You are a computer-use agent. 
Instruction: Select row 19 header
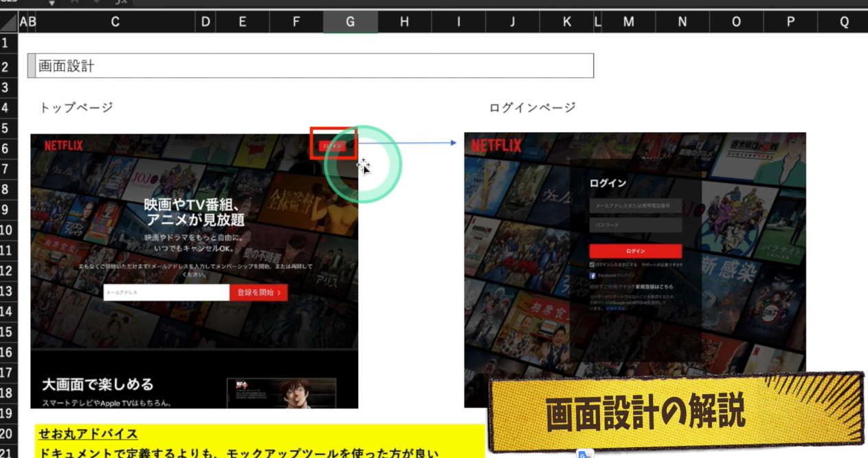click(x=9, y=413)
